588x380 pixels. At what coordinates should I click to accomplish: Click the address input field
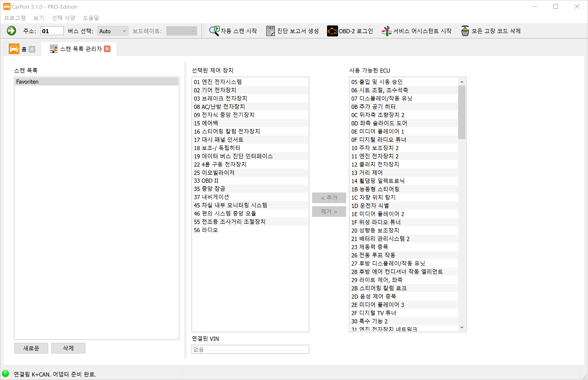pos(52,31)
